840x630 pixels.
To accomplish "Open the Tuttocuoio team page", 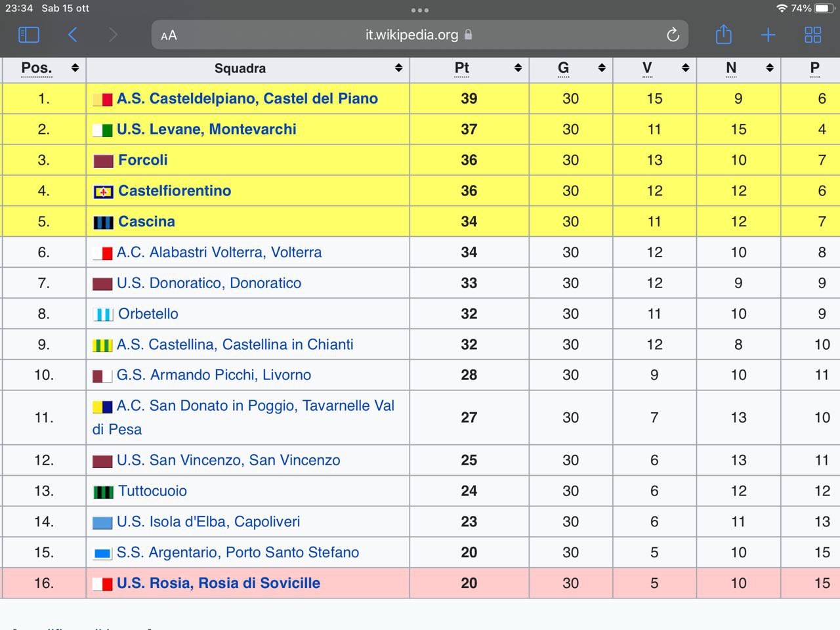I will 152,491.
